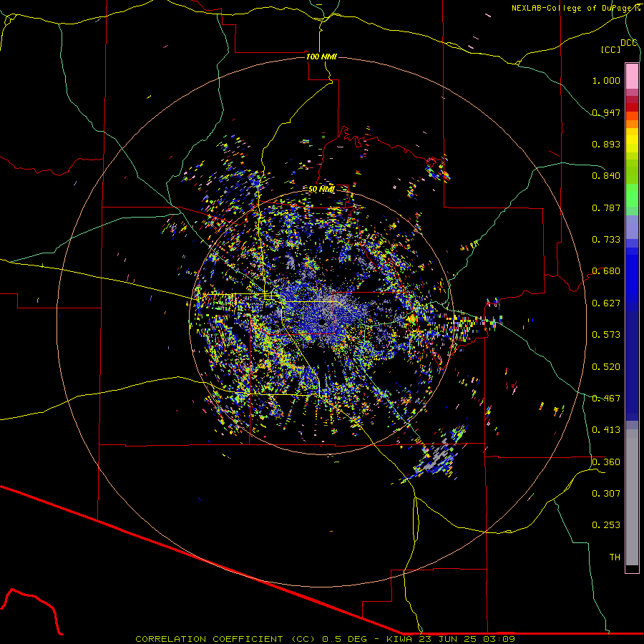Pick the bright green segment of the color bar

pyautogui.click(x=632, y=195)
